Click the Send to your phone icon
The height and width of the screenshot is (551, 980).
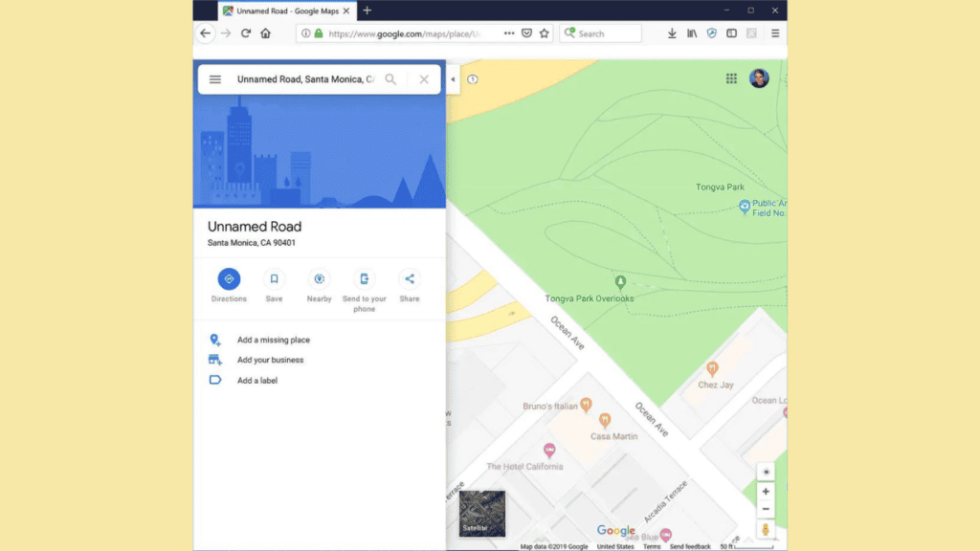point(364,279)
